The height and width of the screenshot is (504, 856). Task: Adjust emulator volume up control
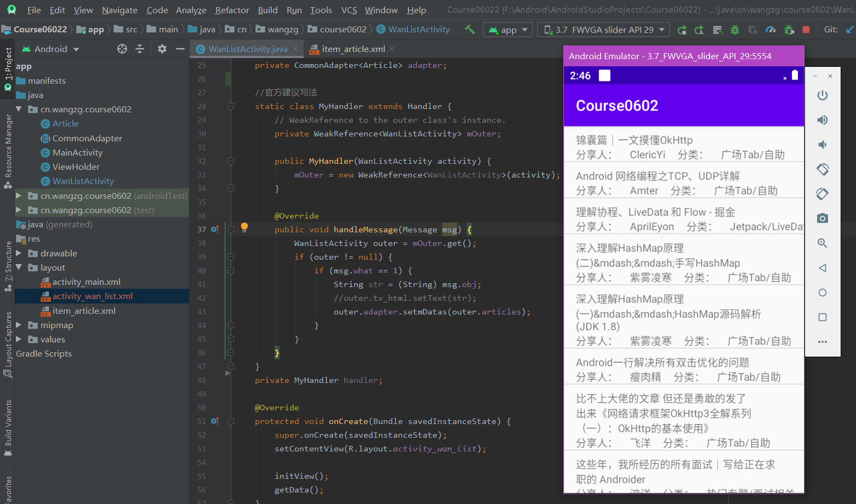(x=823, y=119)
